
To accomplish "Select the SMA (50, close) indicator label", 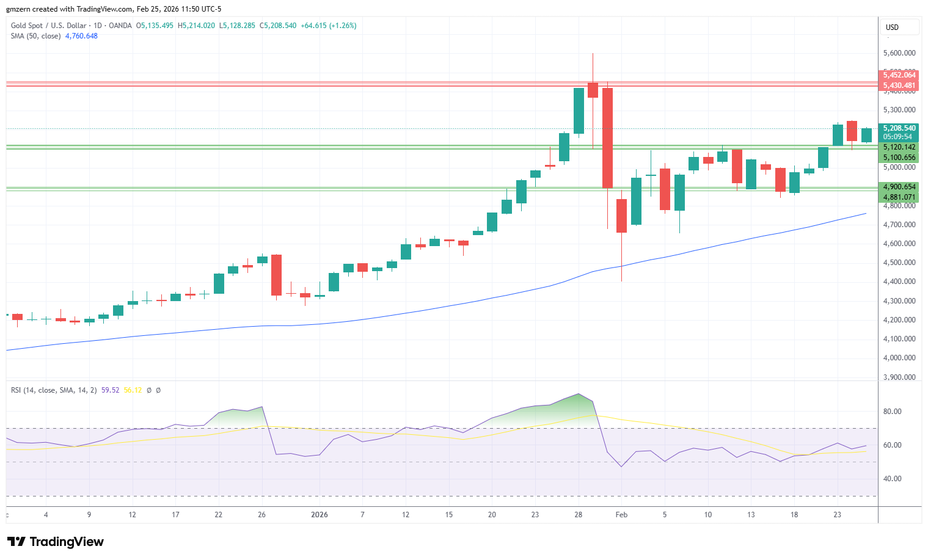I will click(36, 36).
